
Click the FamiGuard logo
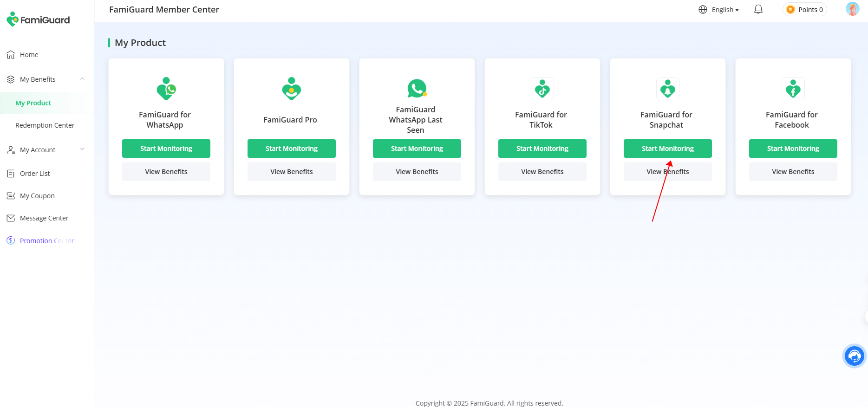tap(38, 19)
